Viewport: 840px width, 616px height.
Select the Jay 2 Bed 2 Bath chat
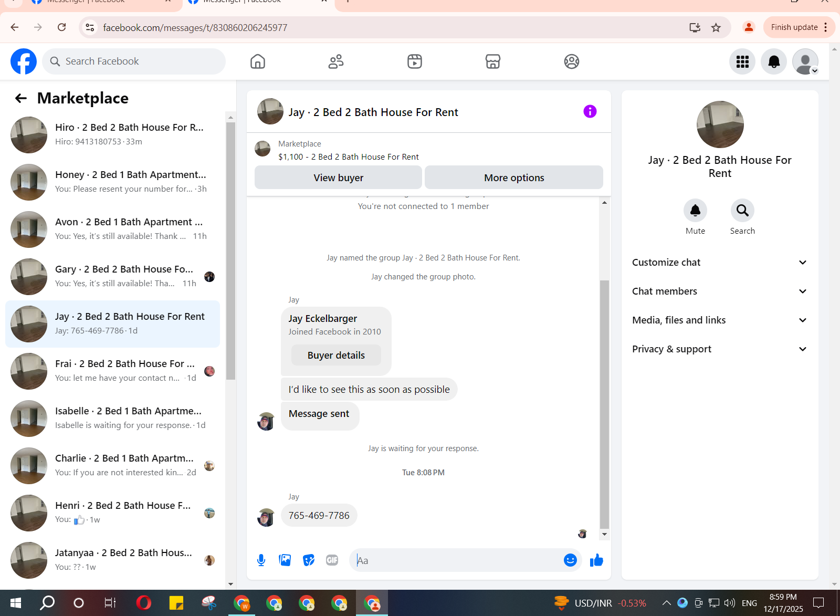tap(112, 324)
